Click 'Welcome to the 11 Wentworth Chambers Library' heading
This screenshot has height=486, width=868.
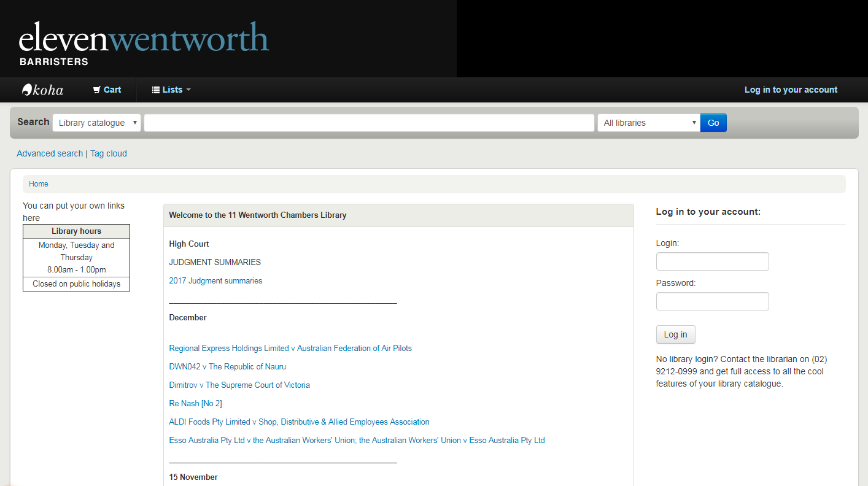258,215
